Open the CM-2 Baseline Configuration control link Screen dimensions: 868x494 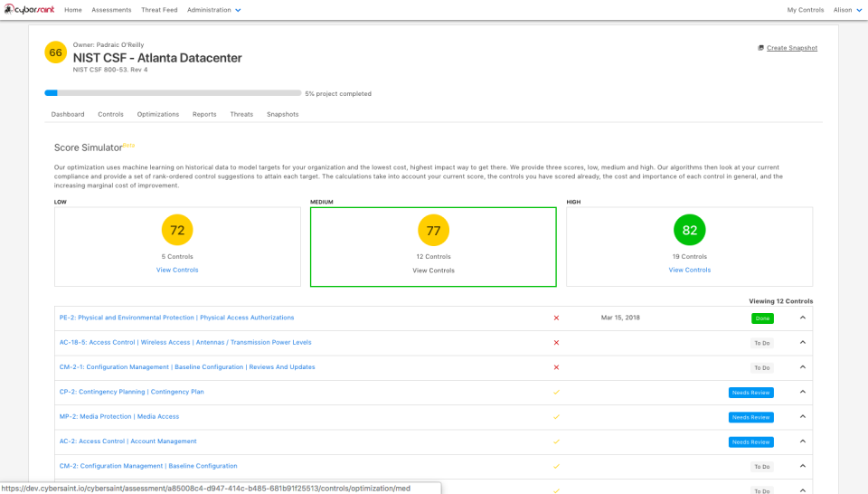pos(148,466)
